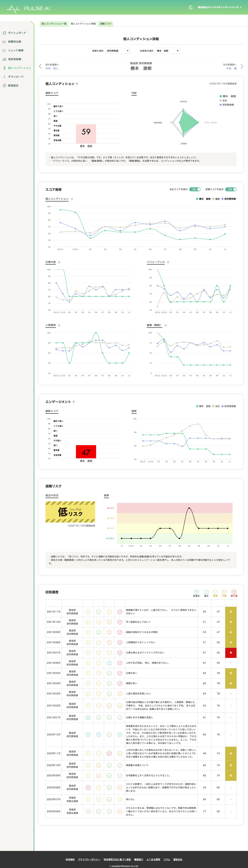Click the ダウンロード download icon
The height and width of the screenshot is (868, 248).
click(4, 77)
